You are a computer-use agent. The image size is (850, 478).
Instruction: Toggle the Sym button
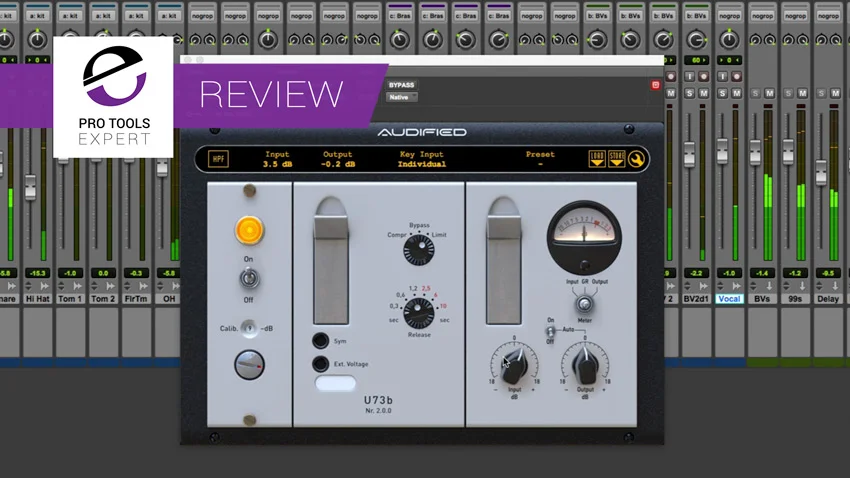320,340
